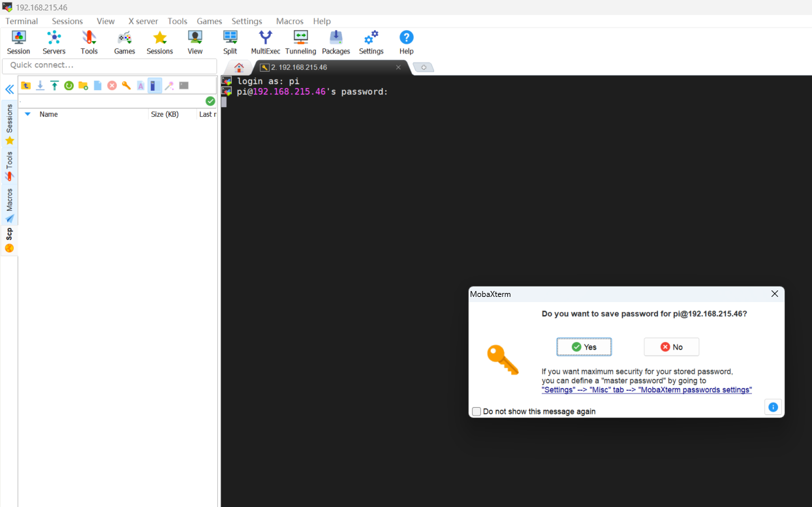
Task: Open the View menu
Action: (x=106, y=21)
